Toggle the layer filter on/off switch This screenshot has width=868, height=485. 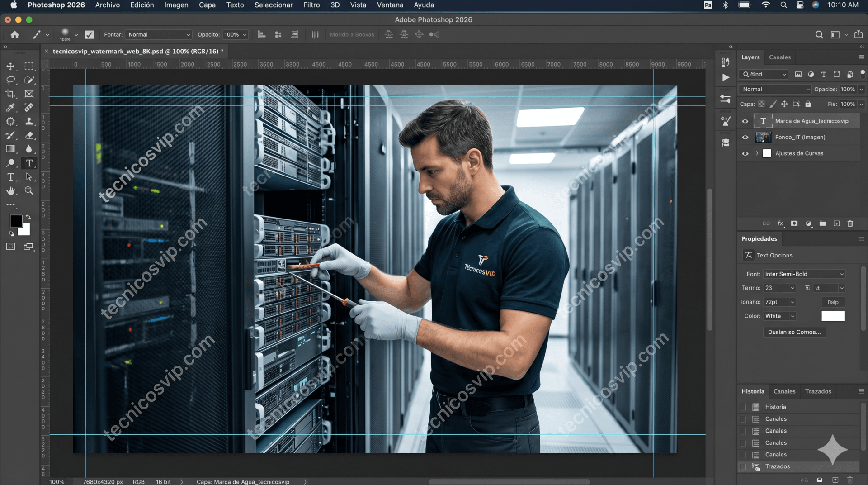[862, 73]
